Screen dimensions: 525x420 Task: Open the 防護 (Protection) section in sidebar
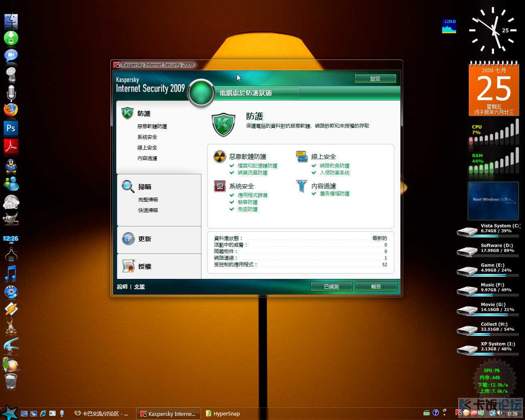pyautogui.click(x=144, y=114)
